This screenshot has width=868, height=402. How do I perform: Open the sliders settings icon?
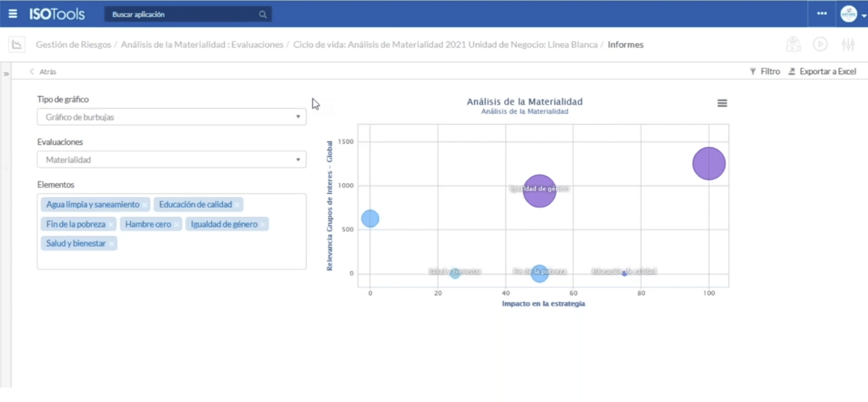coord(848,44)
